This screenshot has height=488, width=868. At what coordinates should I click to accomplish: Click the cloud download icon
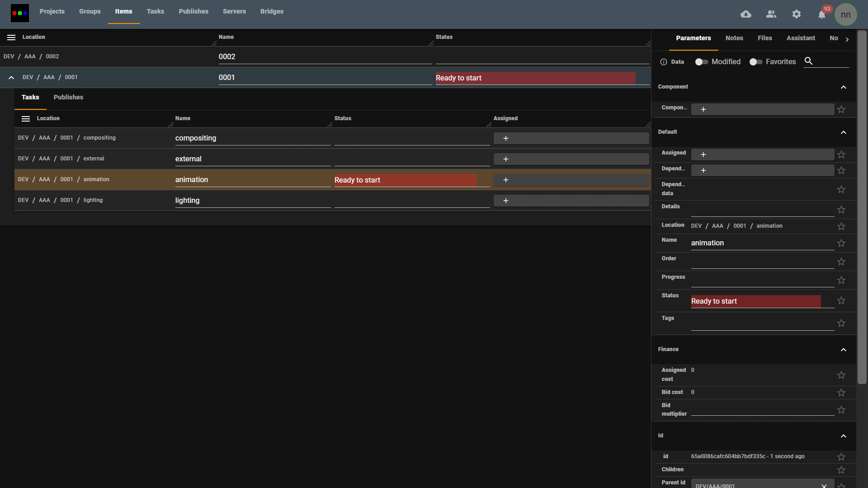click(x=746, y=14)
